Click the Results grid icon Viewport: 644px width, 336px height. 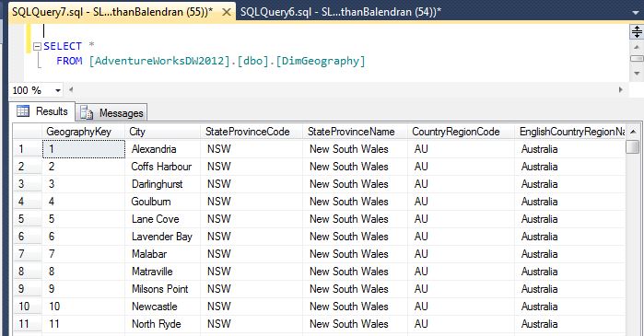[x=23, y=110]
